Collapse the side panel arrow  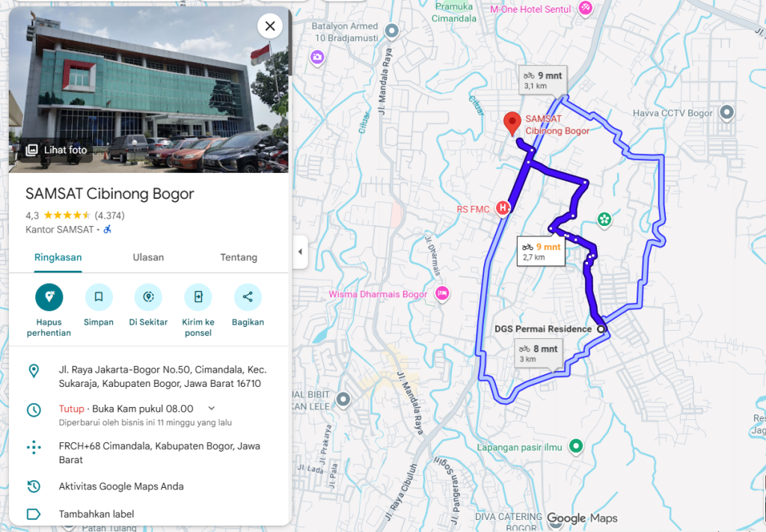(300, 251)
